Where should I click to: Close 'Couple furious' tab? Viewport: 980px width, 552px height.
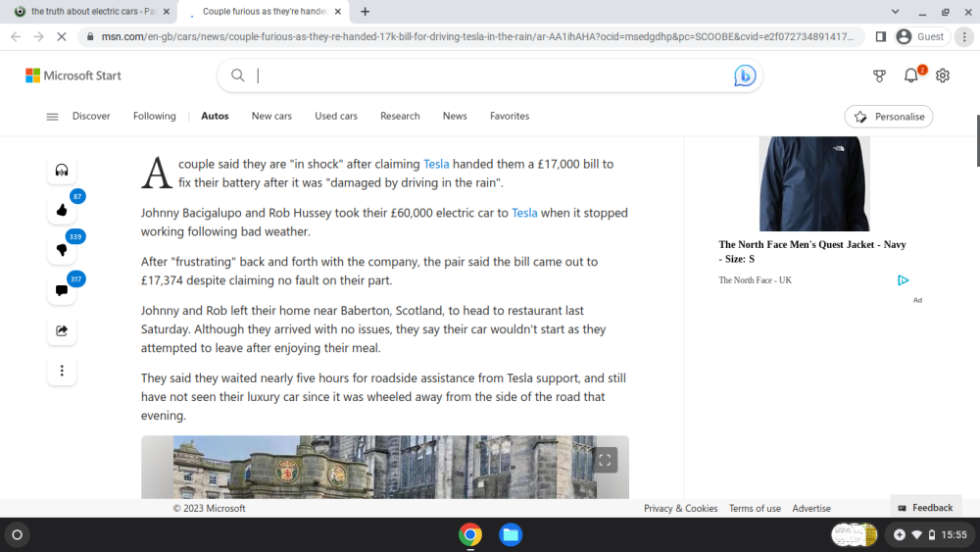pyautogui.click(x=338, y=11)
